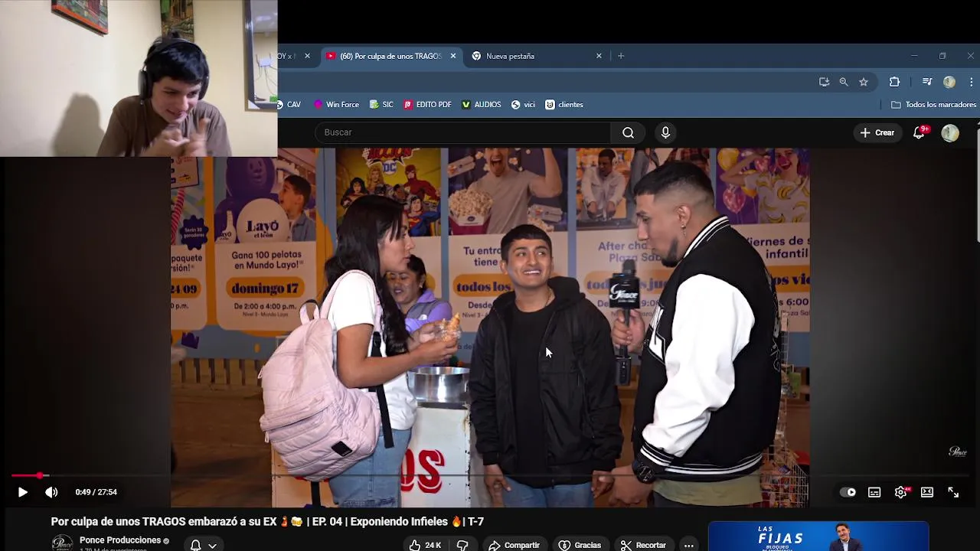Image resolution: width=980 pixels, height=551 pixels.
Task: Close the partially visible first browser tab
Action: (307, 56)
